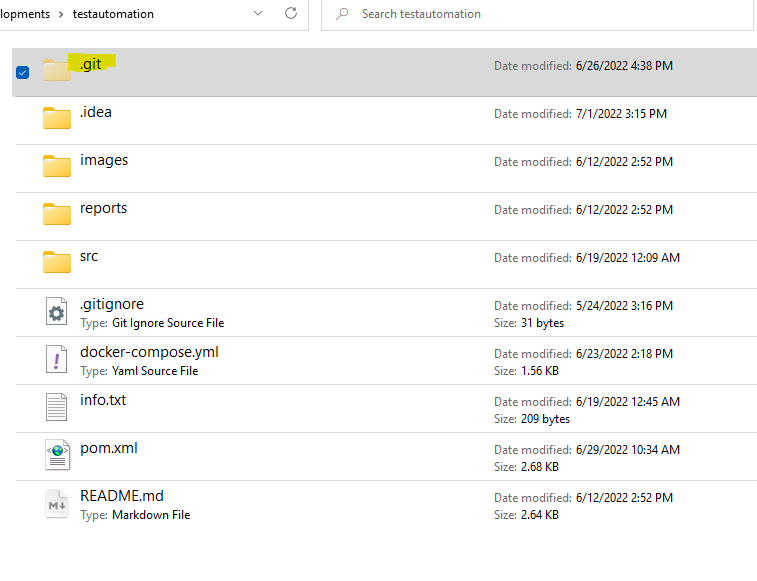Click the testautomation breadcrumb segment
The width and height of the screenshot is (757, 581).
[x=113, y=14]
